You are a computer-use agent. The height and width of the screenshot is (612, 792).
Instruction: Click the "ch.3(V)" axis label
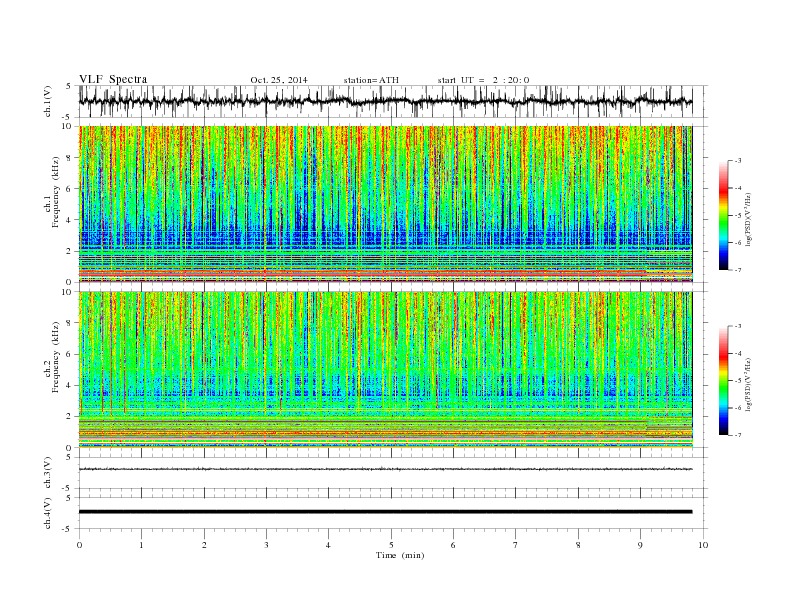[48, 473]
